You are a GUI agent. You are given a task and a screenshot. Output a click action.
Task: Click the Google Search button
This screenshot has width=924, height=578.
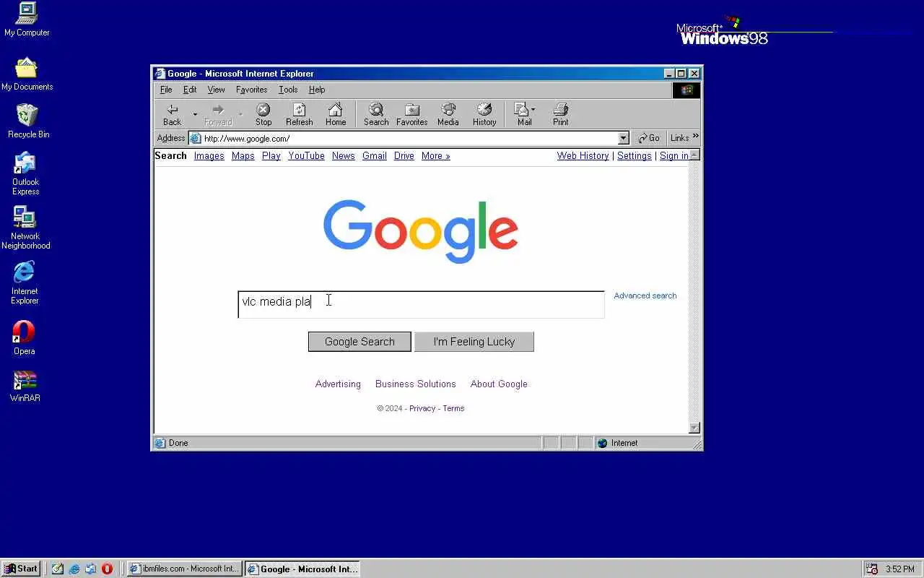[359, 342]
